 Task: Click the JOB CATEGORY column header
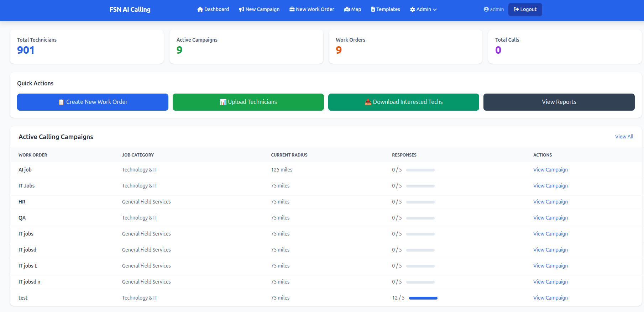(x=138, y=155)
